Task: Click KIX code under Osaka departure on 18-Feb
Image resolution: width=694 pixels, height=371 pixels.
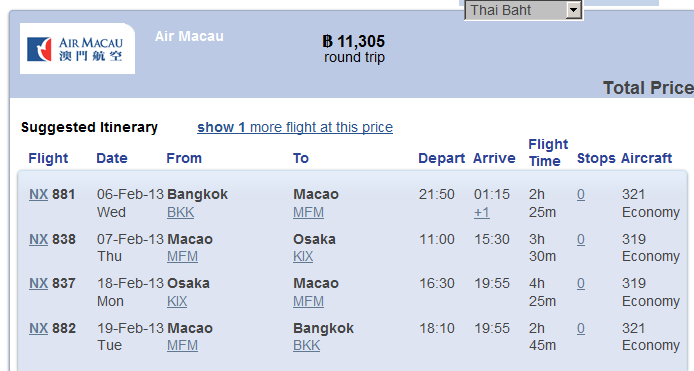Action: pos(177,301)
